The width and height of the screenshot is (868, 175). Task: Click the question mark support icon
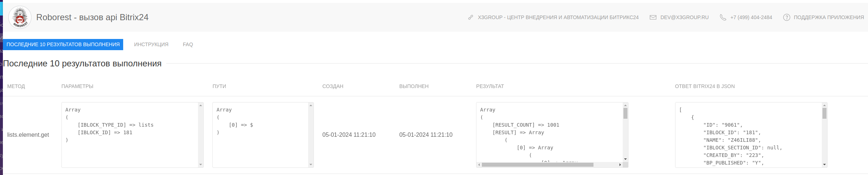pos(786,17)
